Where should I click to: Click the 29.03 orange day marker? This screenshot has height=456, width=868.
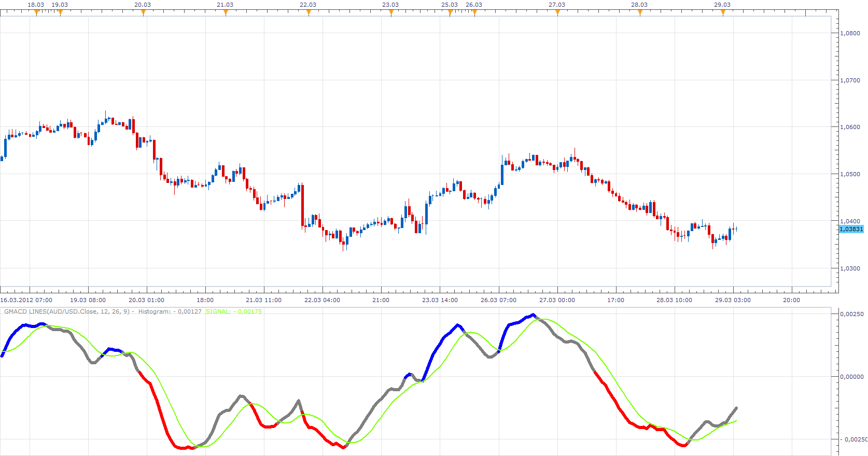tap(723, 13)
